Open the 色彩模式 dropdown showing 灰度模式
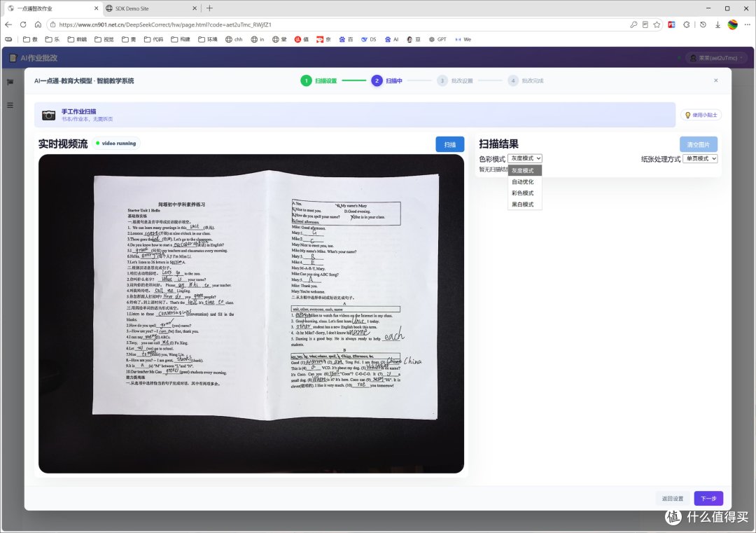Viewport: 756px width, 533px height. [525, 158]
